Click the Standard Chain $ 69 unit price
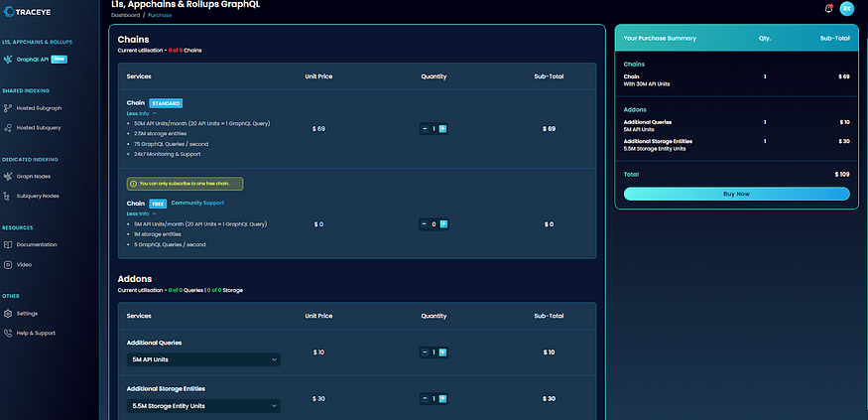Viewport: 868px width, 420px height. (318, 128)
